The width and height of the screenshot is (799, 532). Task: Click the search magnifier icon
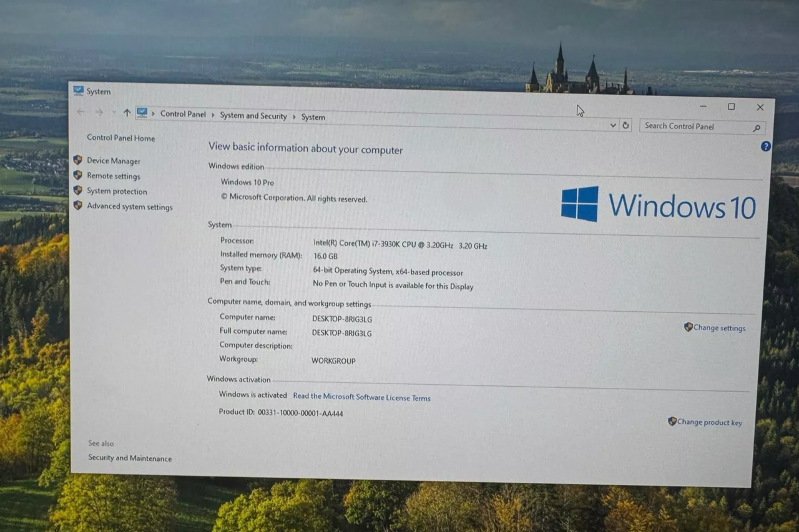point(757,128)
